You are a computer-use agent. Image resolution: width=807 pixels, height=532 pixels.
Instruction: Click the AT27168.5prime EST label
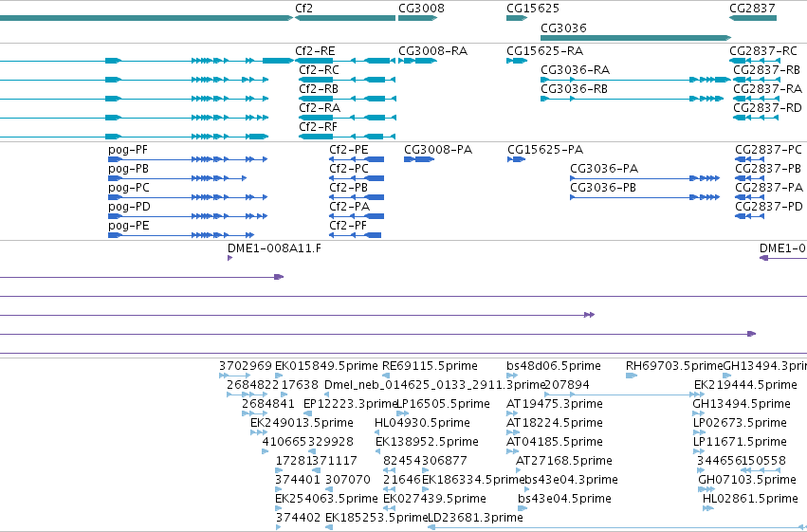(564, 461)
